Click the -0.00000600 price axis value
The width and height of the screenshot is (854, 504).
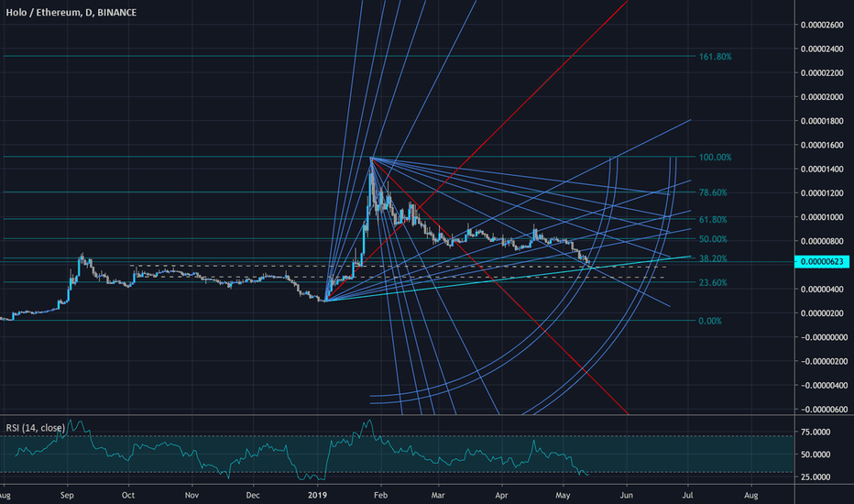pyautogui.click(x=823, y=410)
